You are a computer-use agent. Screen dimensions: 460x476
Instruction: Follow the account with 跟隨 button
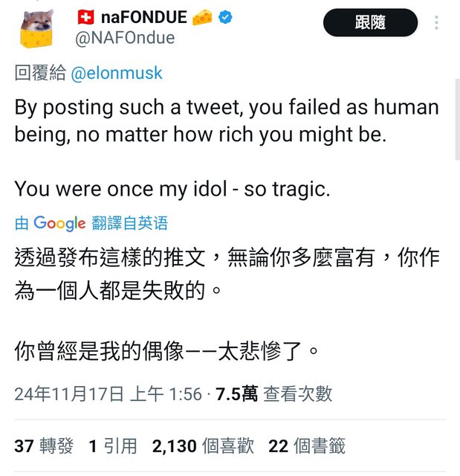(370, 23)
